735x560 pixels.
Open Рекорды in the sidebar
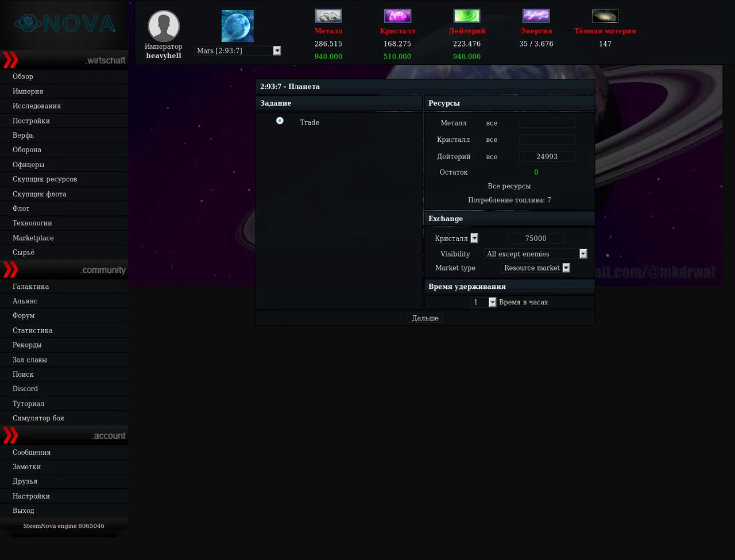click(64, 345)
